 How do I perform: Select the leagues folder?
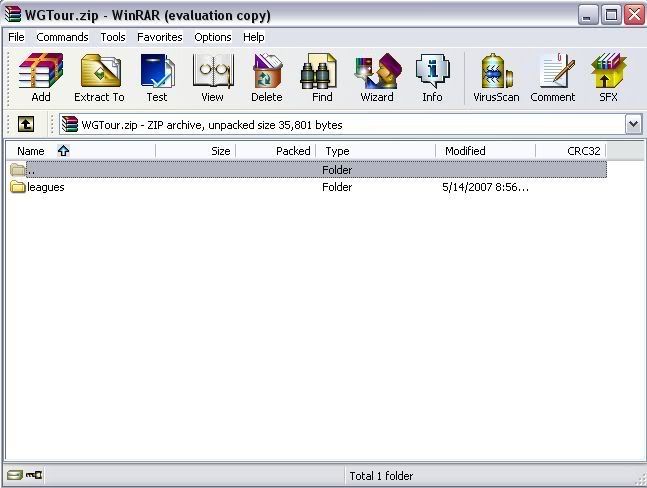tap(45, 187)
